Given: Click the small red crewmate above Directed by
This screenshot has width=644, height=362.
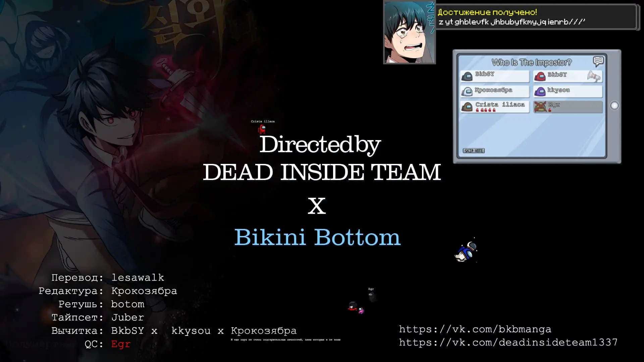Looking at the screenshot, I should [262, 129].
